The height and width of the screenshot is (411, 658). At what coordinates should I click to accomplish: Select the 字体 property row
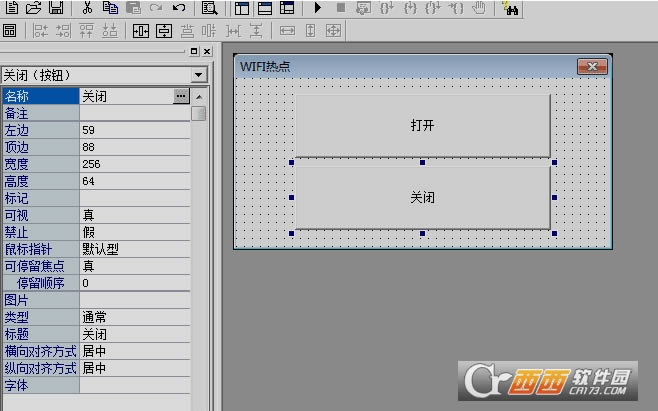pyautogui.click(x=96, y=385)
